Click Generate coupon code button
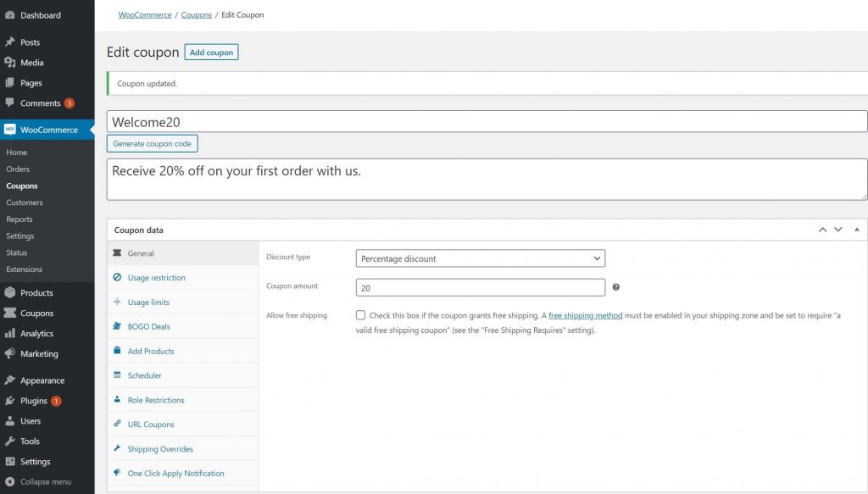 153,143
